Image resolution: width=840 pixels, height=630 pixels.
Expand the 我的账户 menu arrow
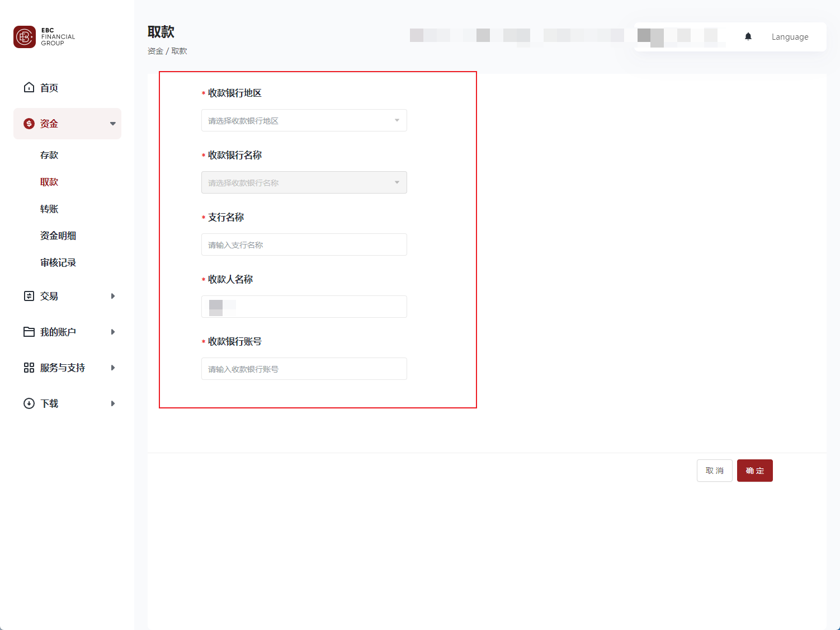click(113, 332)
